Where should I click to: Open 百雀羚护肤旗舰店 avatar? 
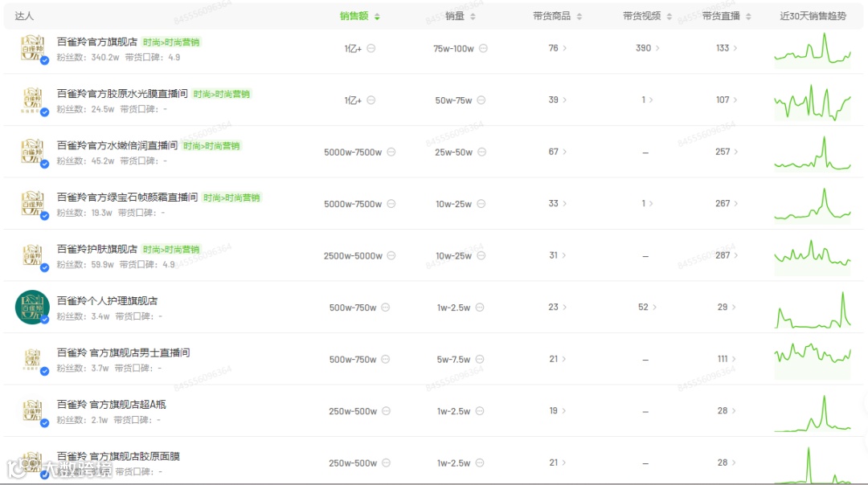pyautogui.click(x=32, y=255)
